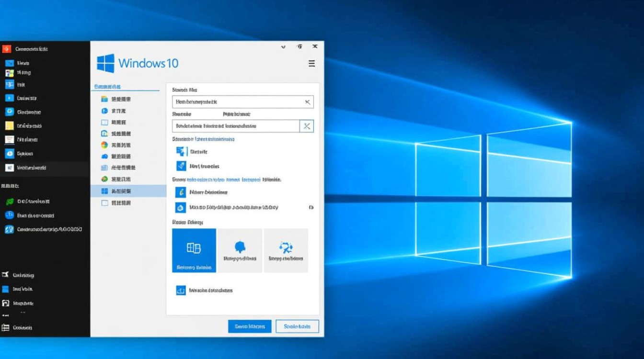This screenshot has width=644, height=359.
Task: Click the orange-red icon atop the dark sidebar
Action: (x=7, y=49)
